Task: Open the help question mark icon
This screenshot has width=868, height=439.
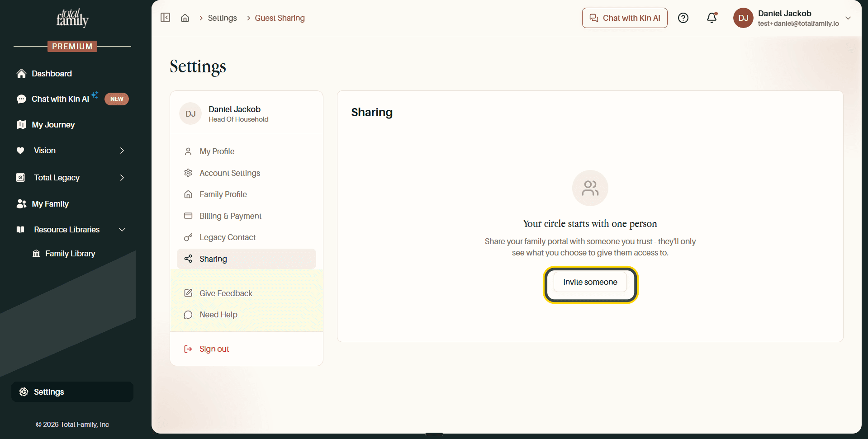Action: click(683, 18)
